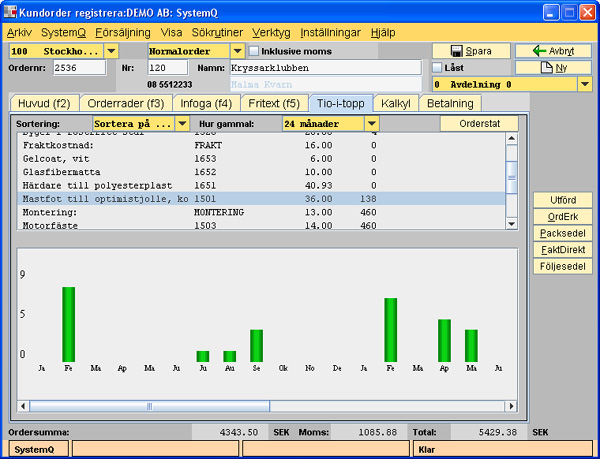Screen dimensions: 600x459
Task: Open the Visa menu
Action: (x=171, y=33)
